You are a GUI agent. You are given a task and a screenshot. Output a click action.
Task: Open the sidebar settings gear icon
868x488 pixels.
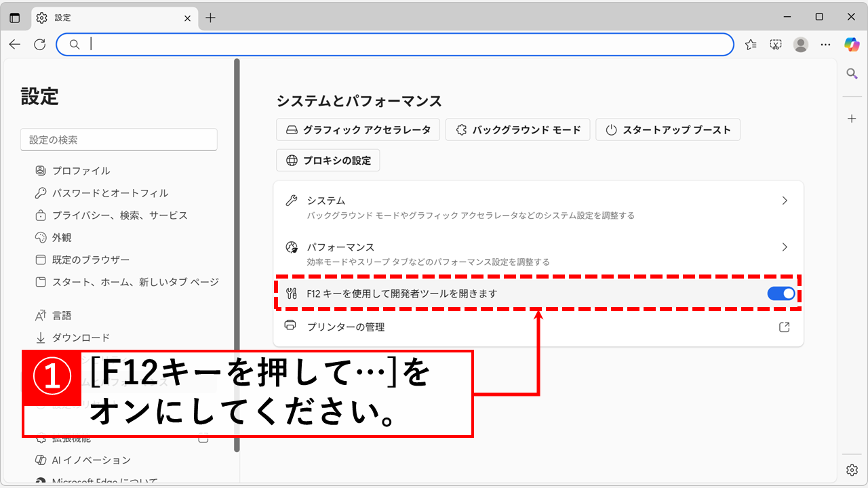[x=851, y=469]
